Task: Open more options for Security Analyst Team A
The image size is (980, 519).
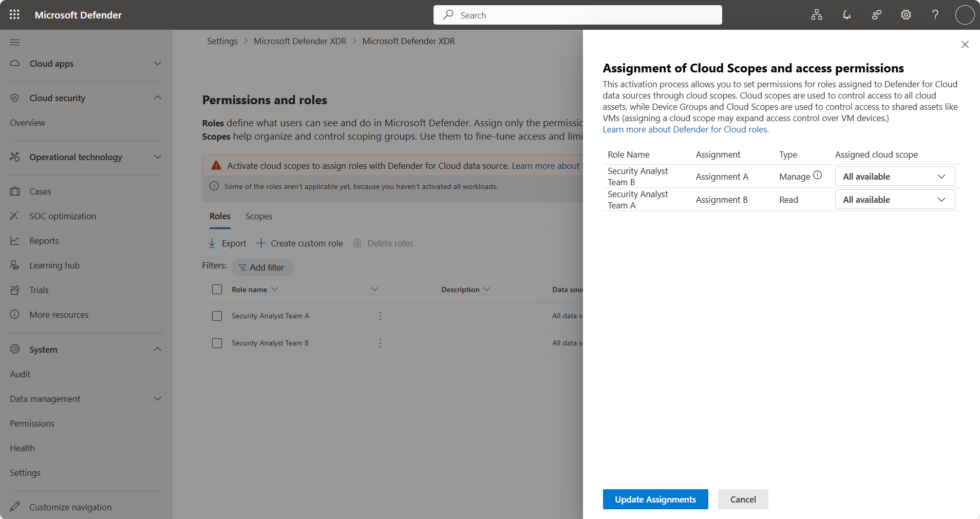Action: 380,316
